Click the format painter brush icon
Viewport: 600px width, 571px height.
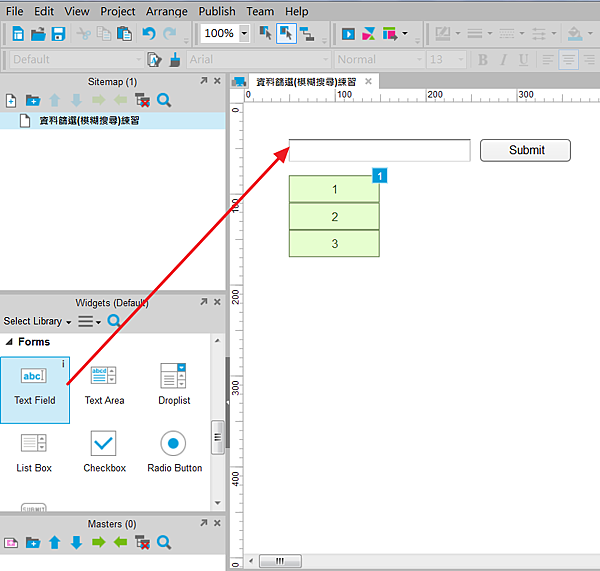tap(175, 60)
